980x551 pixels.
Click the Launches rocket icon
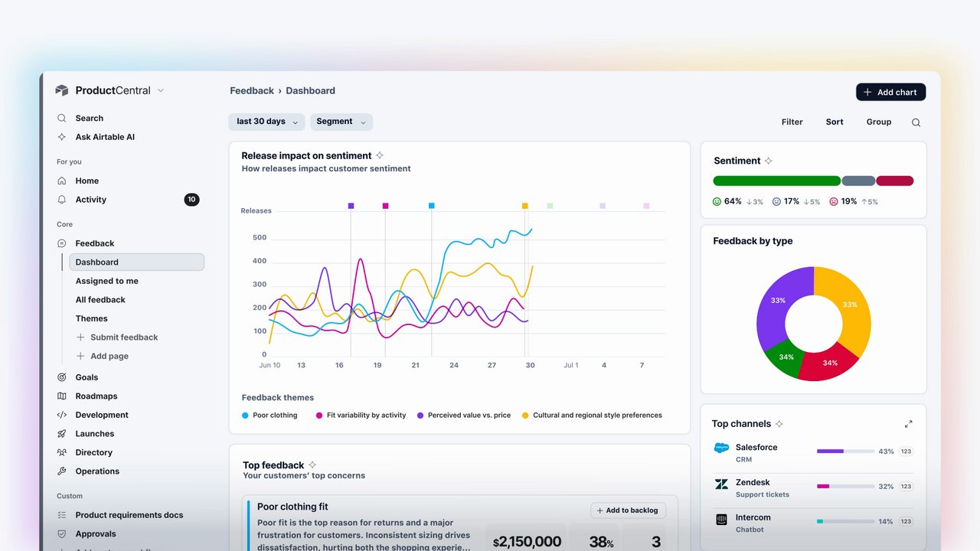pyautogui.click(x=62, y=434)
